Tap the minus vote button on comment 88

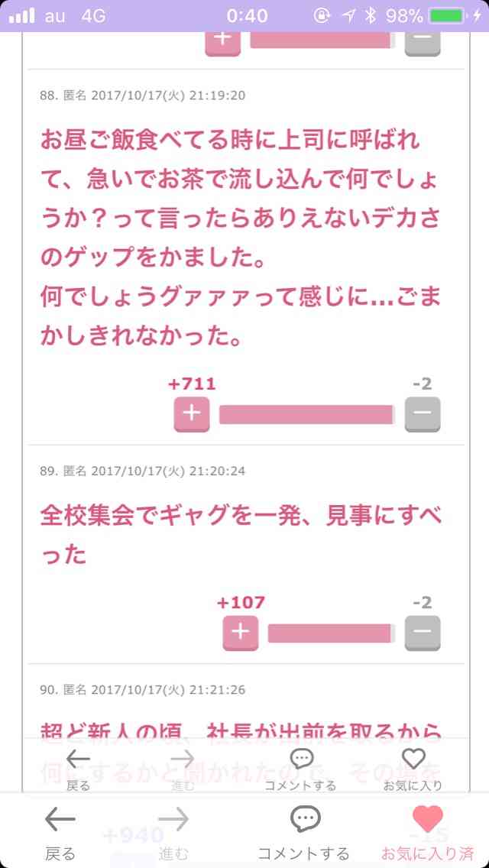(x=423, y=414)
